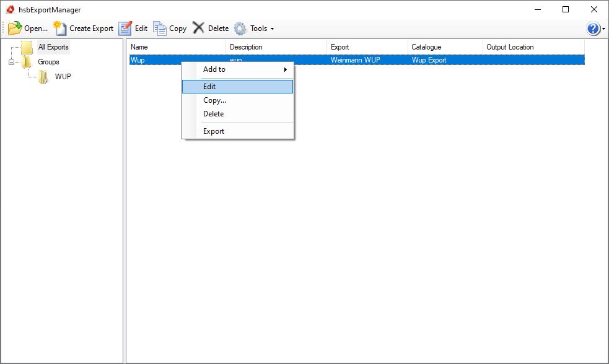This screenshot has width=609, height=364.
Task: Click the Copy toolbar label
Action: point(177,28)
